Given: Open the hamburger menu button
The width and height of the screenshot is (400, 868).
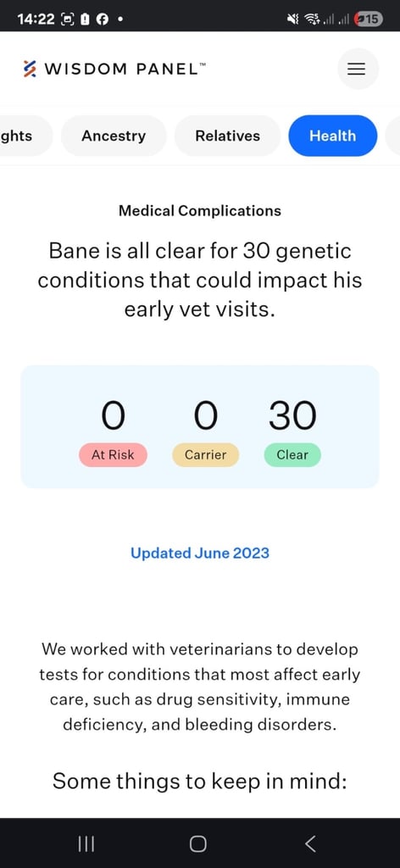Looking at the screenshot, I should pyautogui.click(x=358, y=69).
